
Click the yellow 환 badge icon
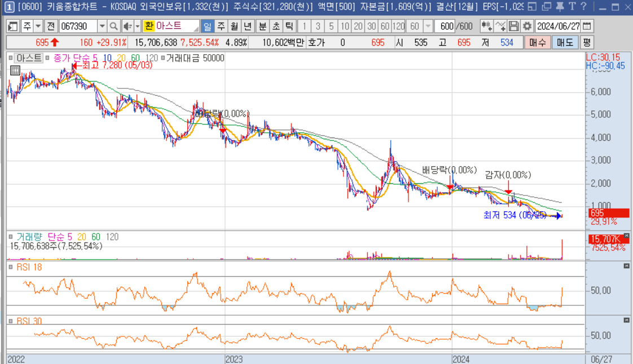pos(149,26)
